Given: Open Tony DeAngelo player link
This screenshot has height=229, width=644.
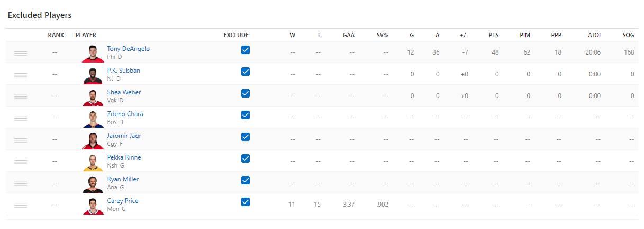Looking at the screenshot, I should [129, 49].
